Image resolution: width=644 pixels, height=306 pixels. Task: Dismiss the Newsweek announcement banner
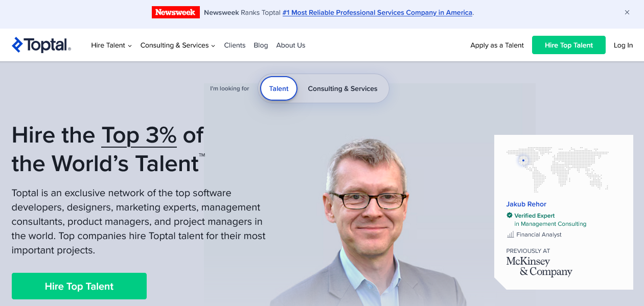pyautogui.click(x=627, y=12)
